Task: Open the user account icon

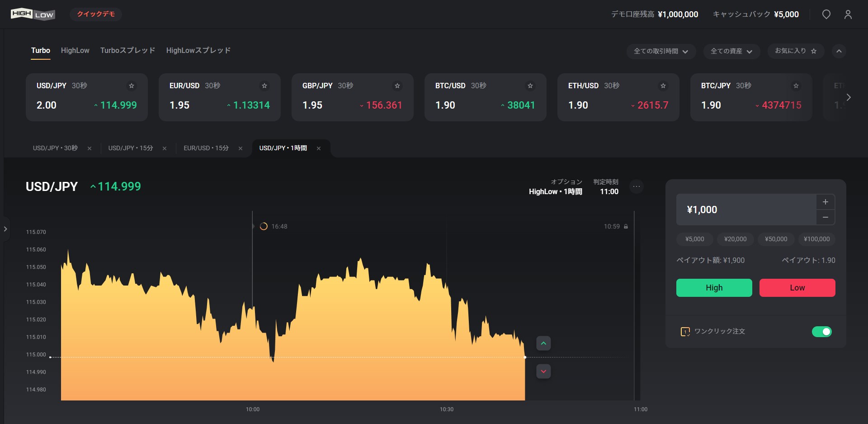Action: click(848, 14)
